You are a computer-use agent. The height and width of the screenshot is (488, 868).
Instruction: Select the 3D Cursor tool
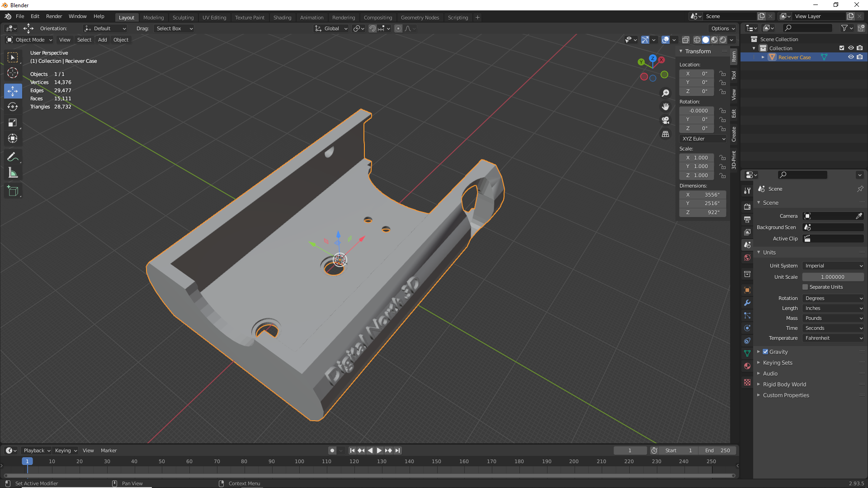click(x=13, y=73)
